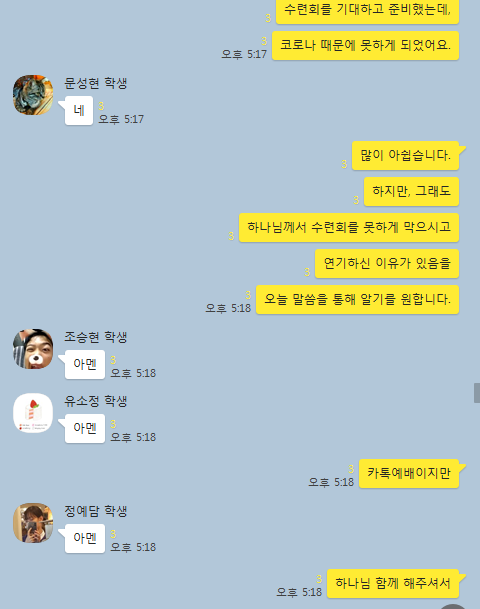The height and width of the screenshot is (609, 480).
Task: Click the '오늘 말씀을 통해 알기를 원합니다.' bubble
Action: coord(357,299)
